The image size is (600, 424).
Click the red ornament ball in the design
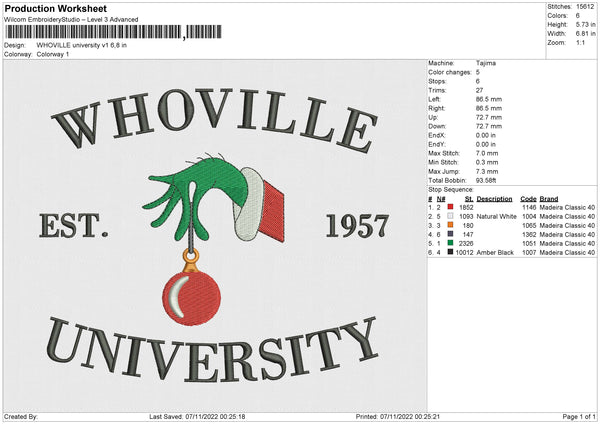pyautogui.click(x=192, y=298)
